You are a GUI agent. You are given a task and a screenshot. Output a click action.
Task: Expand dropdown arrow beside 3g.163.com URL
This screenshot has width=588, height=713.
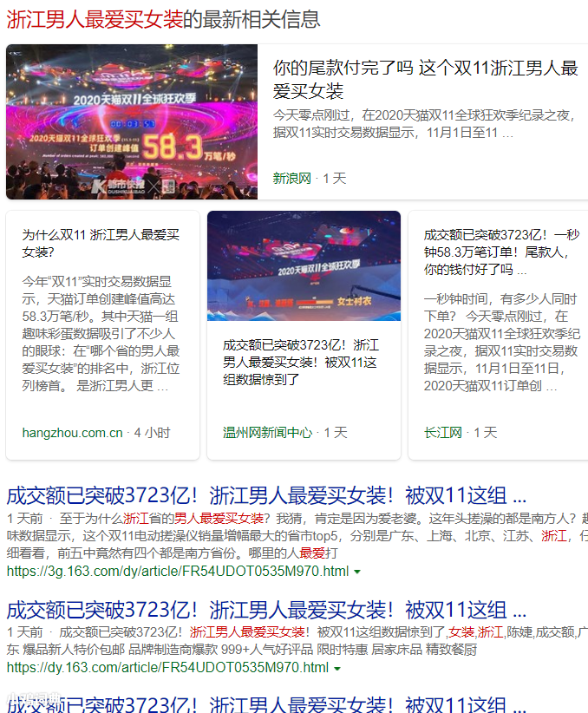tap(357, 572)
